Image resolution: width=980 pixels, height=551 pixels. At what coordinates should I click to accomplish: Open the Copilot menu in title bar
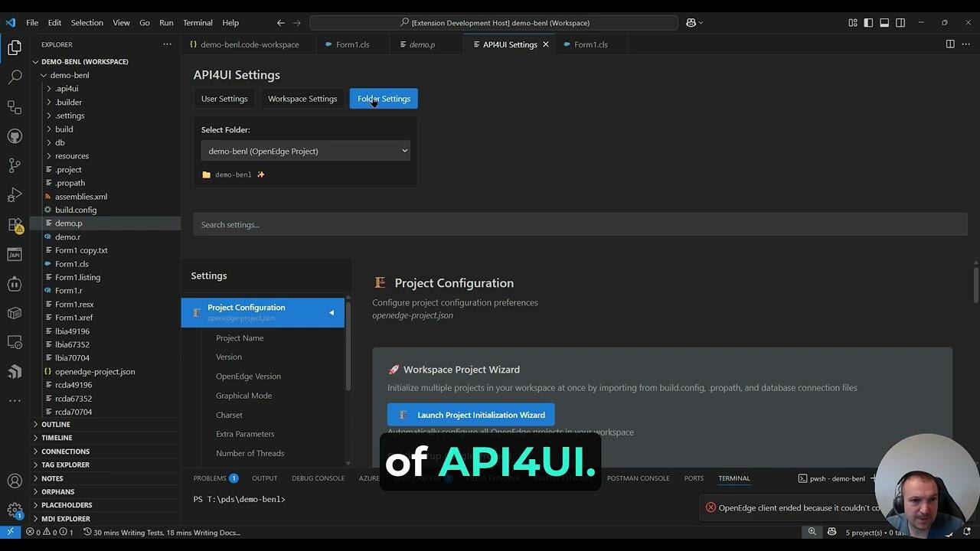pos(694,23)
